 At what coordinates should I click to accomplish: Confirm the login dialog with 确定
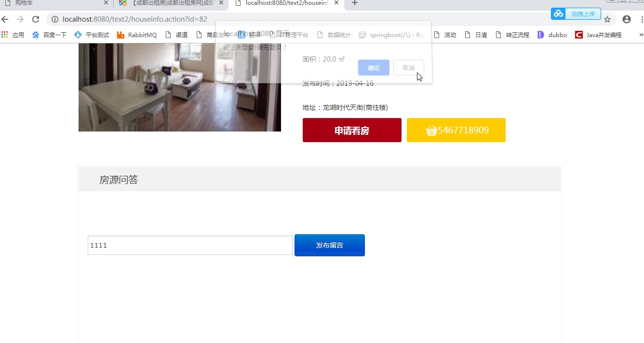374,68
